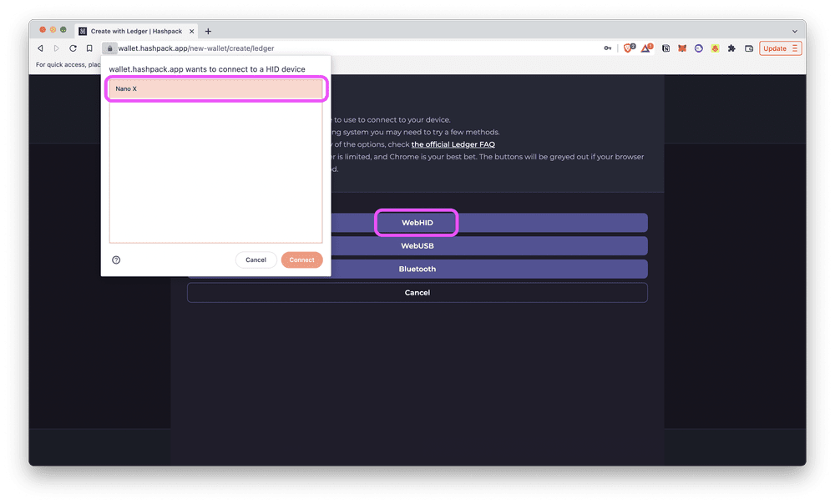Image resolution: width=835 pixels, height=504 pixels.
Task: Click the Connect button
Action: coord(301,260)
